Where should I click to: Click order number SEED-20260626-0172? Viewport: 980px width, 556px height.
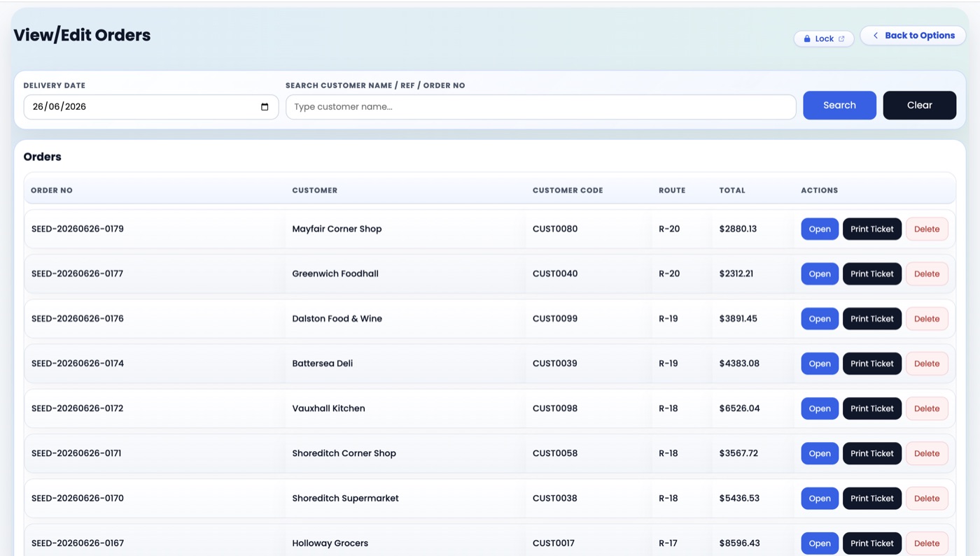coord(77,408)
